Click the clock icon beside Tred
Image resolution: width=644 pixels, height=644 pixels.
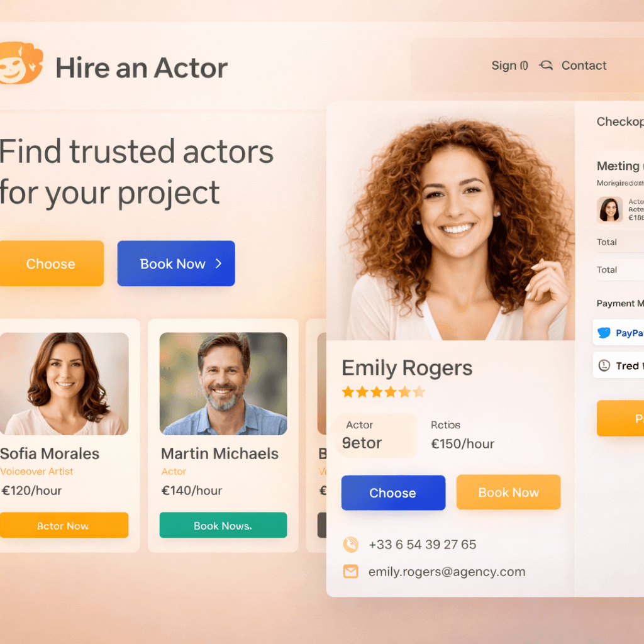click(x=604, y=365)
